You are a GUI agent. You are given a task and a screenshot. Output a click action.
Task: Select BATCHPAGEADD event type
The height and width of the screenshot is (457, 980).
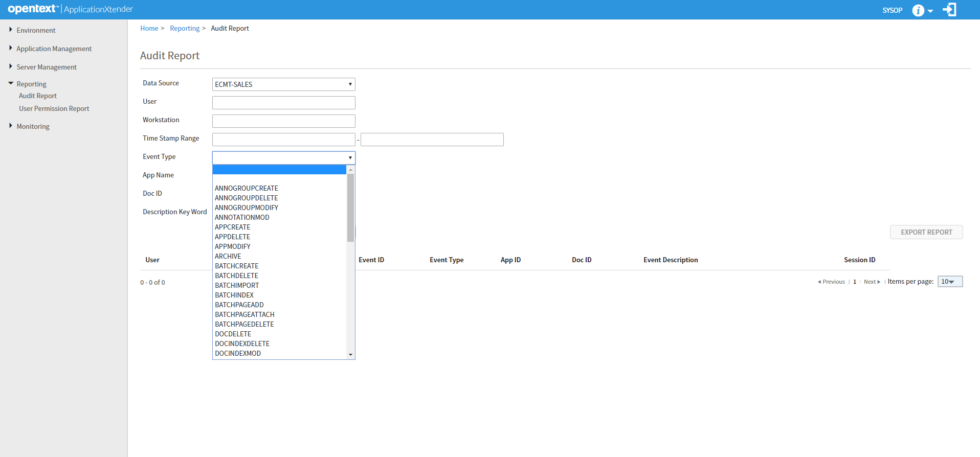click(239, 305)
